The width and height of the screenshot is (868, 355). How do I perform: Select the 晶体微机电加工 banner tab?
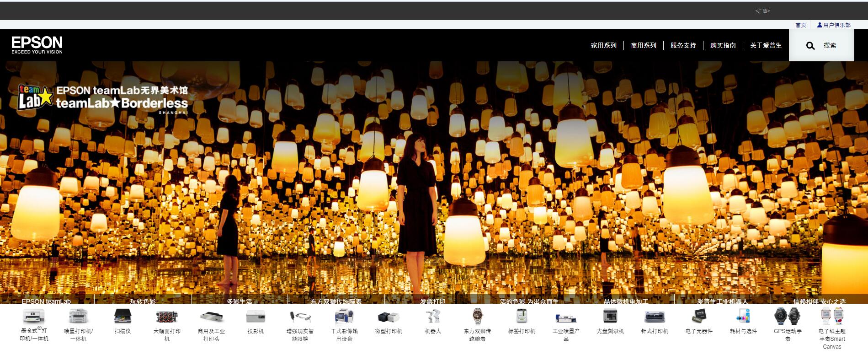click(626, 300)
